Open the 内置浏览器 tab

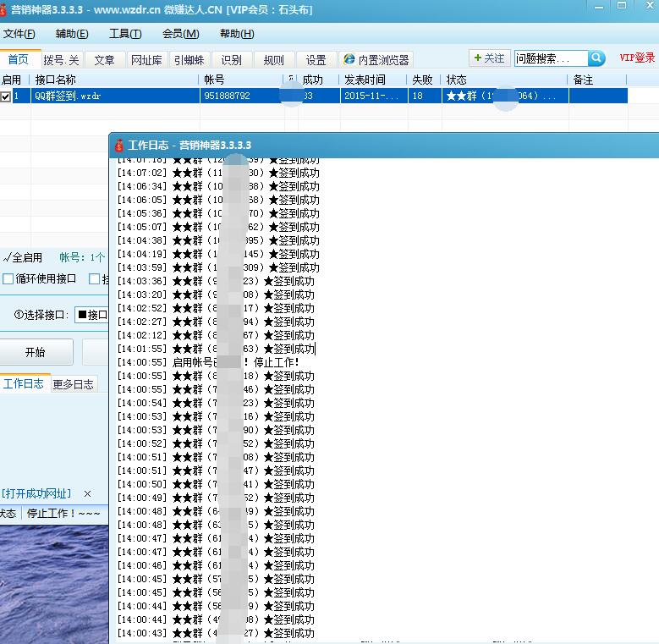(376, 60)
